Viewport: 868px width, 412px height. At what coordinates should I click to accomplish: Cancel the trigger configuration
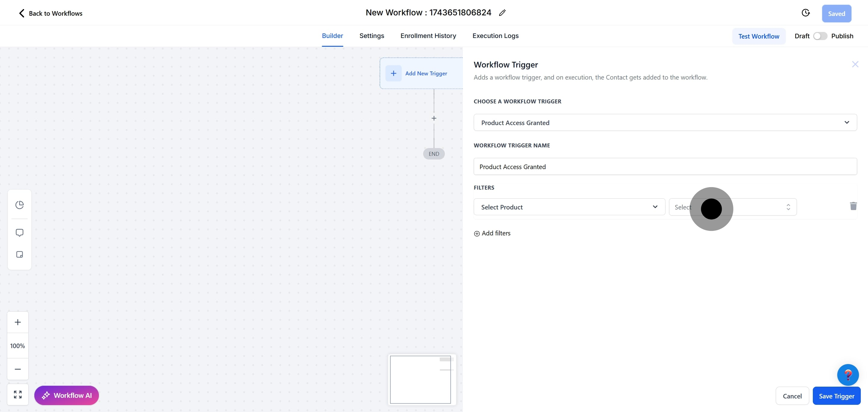pyautogui.click(x=792, y=396)
